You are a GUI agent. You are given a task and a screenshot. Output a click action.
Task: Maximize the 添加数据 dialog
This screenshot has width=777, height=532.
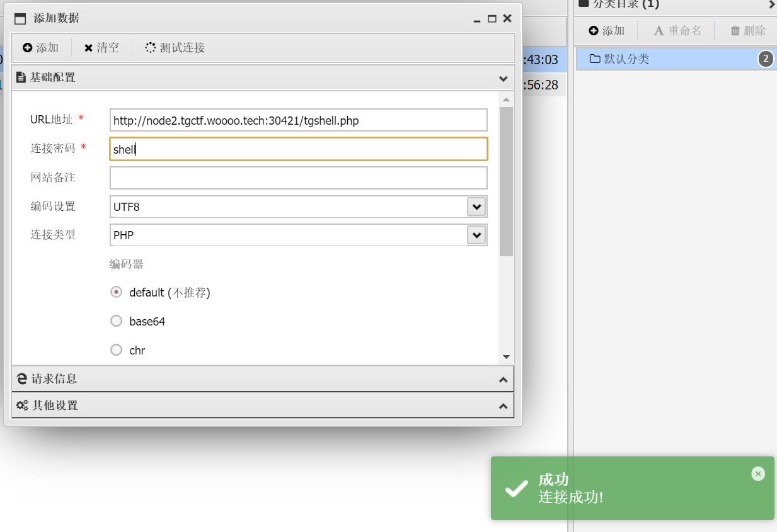[x=492, y=19]
